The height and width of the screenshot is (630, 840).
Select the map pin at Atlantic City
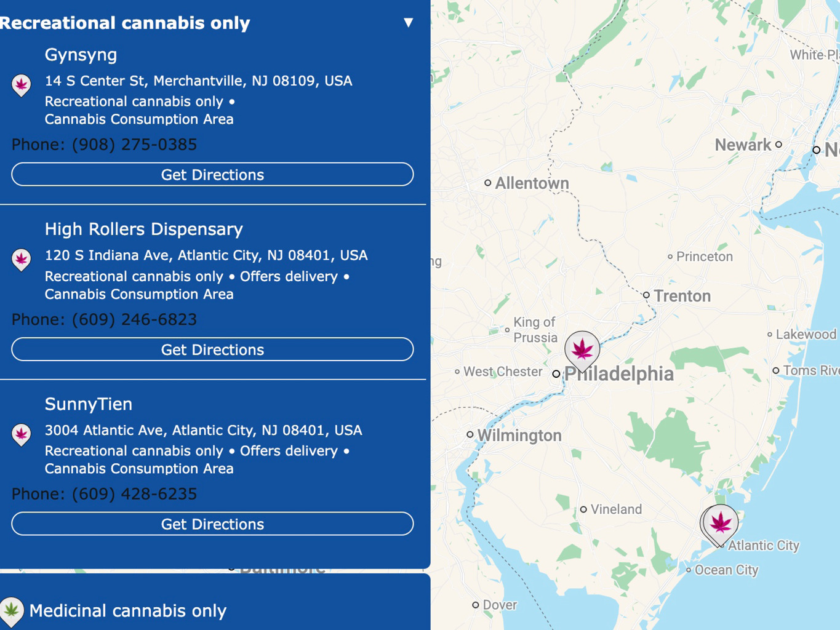(x=720, y=525)
